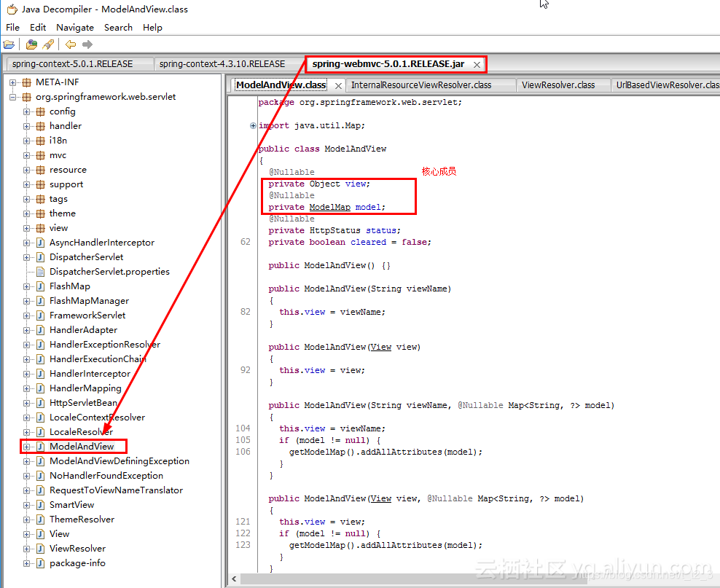
Task: Close the ModelAndView.class editor tab
Action: [x=338, y=86]
